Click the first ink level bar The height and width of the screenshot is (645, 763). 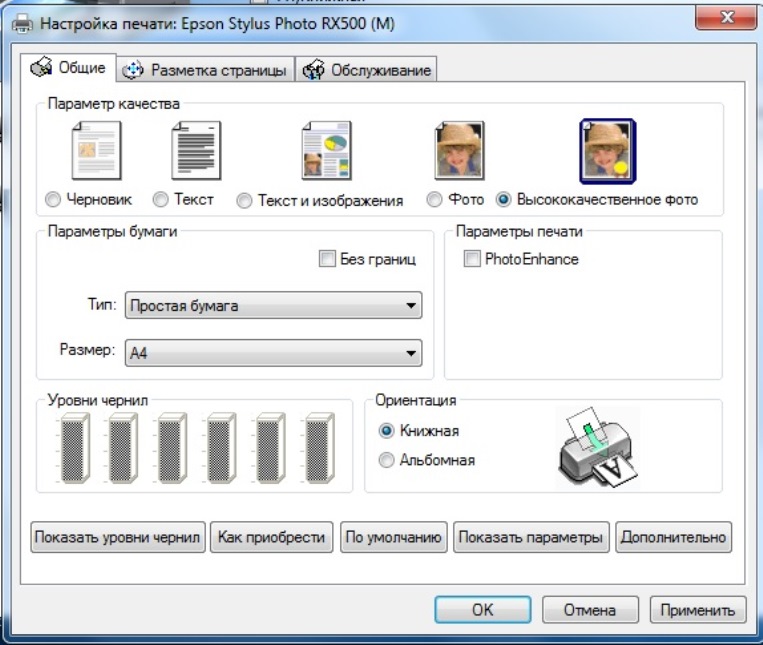(75, 448)
